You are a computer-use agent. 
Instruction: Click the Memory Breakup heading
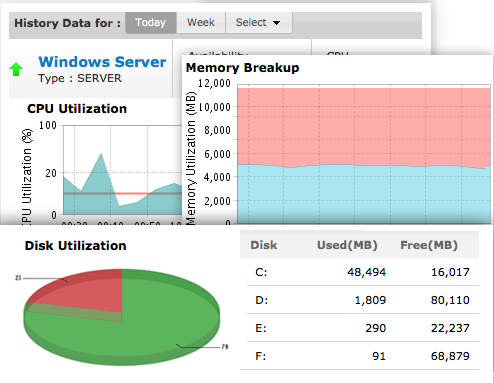point(242,68)
